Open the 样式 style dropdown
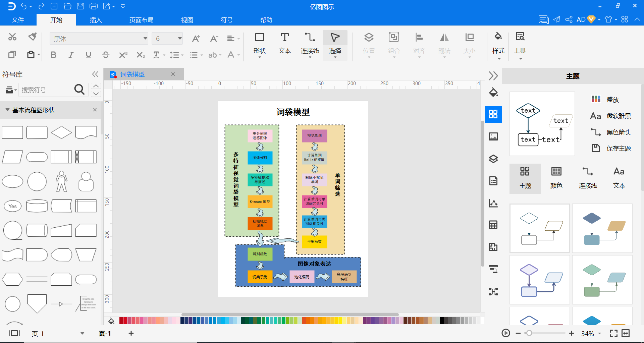 [498, 45]
